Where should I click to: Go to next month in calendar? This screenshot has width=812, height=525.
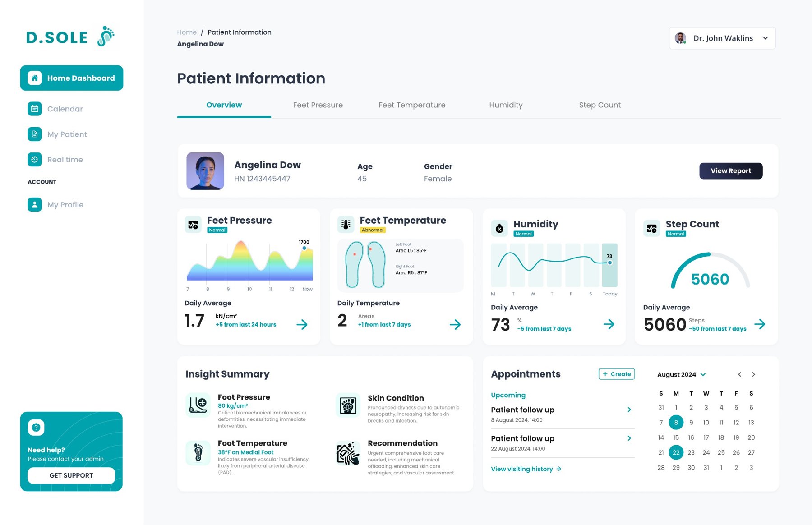753,374
